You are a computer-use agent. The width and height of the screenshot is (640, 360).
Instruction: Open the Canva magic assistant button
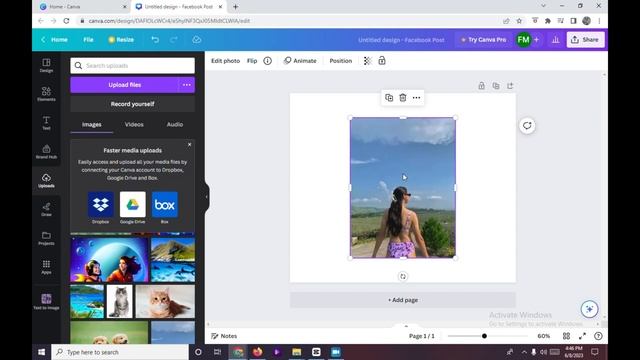coord(589,309)
